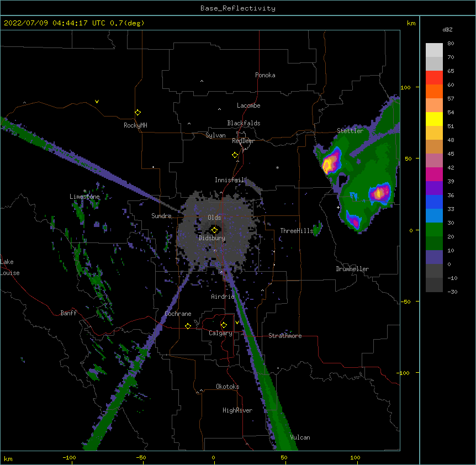
Task: Click the Ponoka town label
Action: pos(265,75)
